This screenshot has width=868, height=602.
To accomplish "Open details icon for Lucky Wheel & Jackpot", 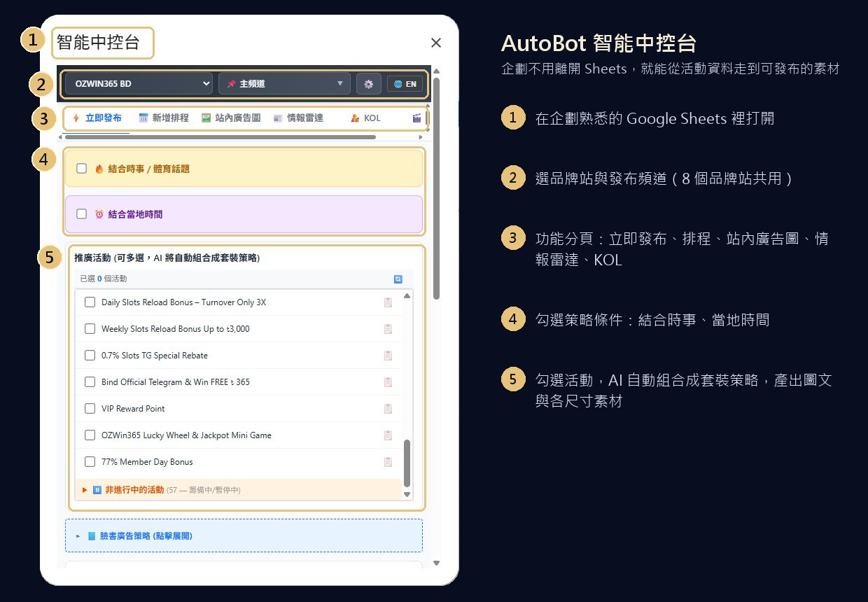I will tap(388, 435).
